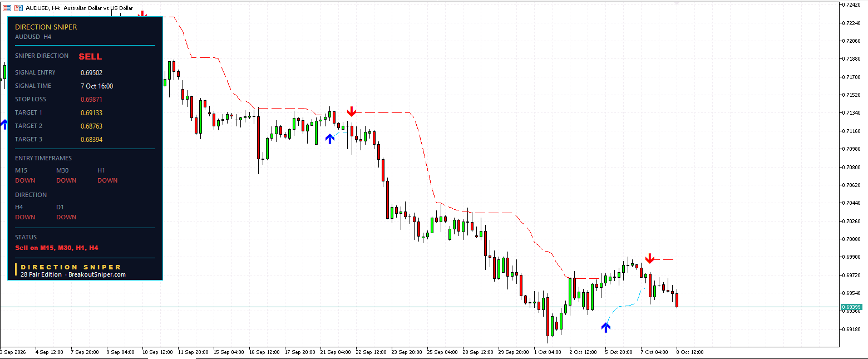This screenshot has width=868, height=359.
Task: Click the DOWN status under M15
Action: point(25,180)
